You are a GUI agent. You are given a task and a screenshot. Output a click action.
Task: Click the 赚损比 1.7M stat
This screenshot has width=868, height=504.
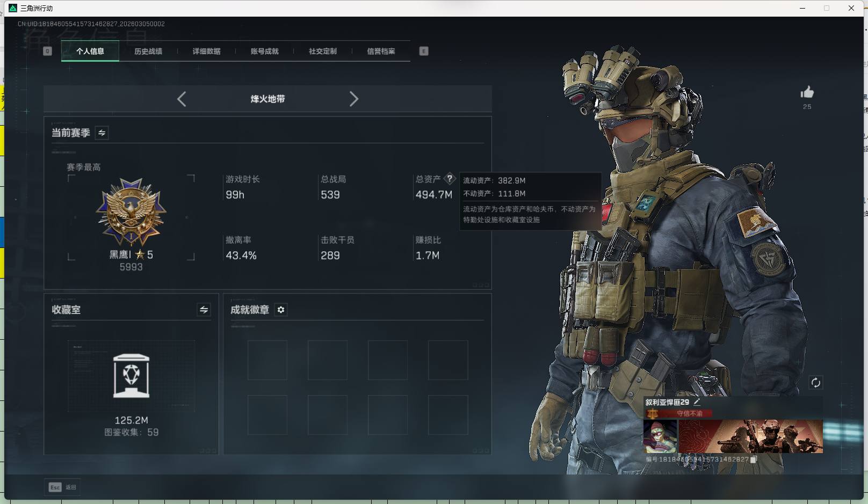click(x=428, y=248)
